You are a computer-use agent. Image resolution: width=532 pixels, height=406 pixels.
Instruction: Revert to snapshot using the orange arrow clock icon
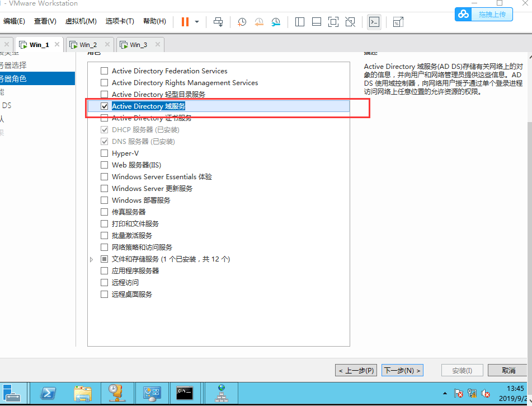(259, 22)
